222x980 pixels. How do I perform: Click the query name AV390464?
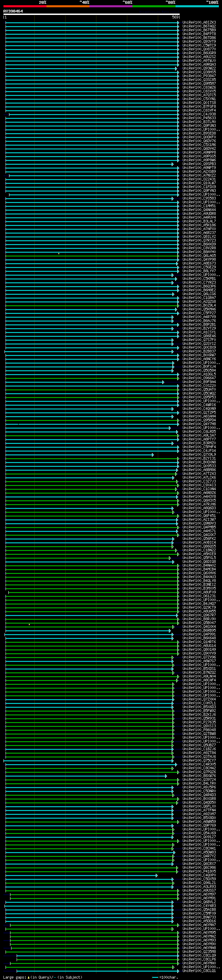(x=13, y=11)
